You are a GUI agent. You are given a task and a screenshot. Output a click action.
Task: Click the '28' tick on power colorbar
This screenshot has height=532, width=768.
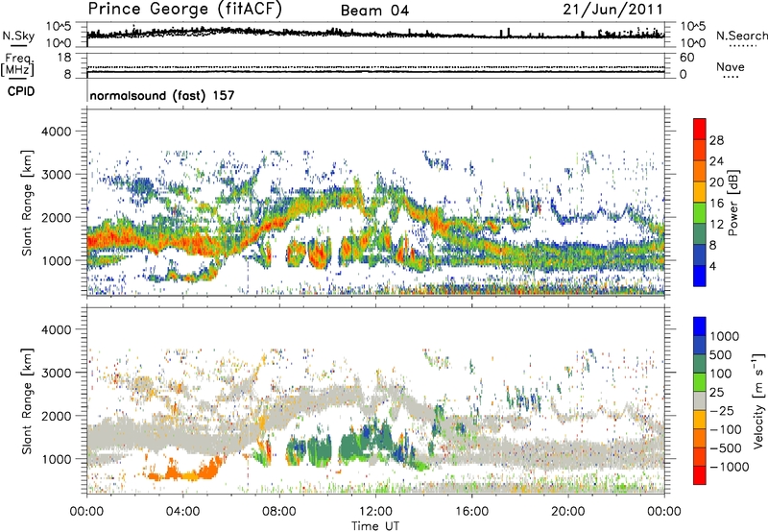point(716,140)
